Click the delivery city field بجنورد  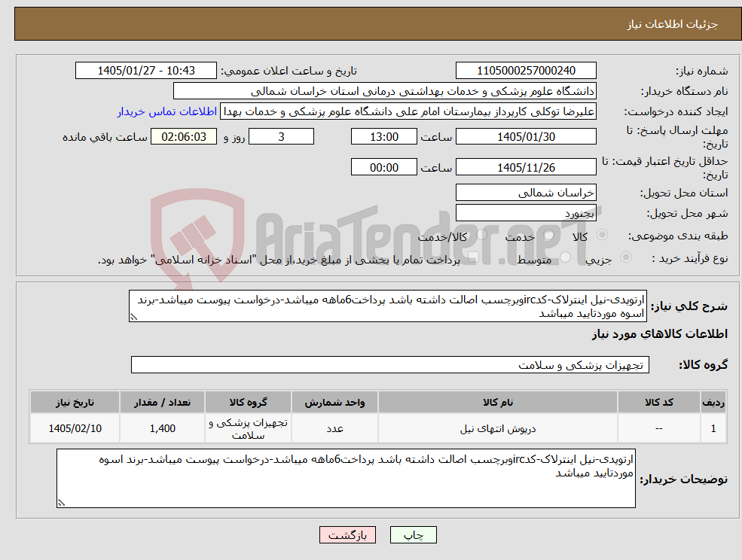click(x=526, y=213)
